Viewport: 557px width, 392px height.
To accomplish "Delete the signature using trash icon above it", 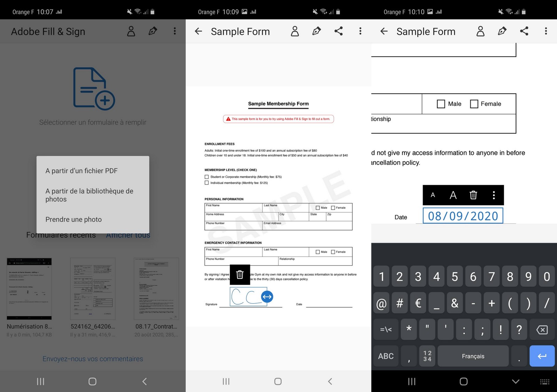I will point(240,275).
